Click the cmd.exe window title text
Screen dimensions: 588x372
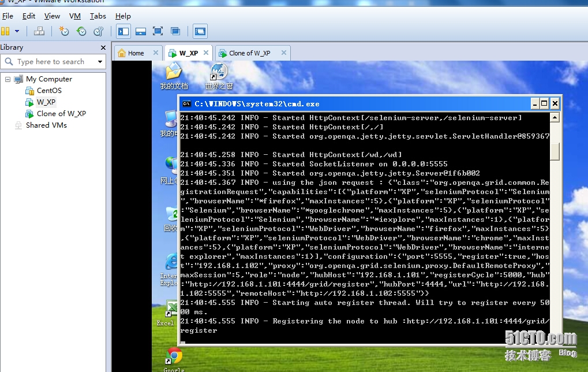click(257, 104)
